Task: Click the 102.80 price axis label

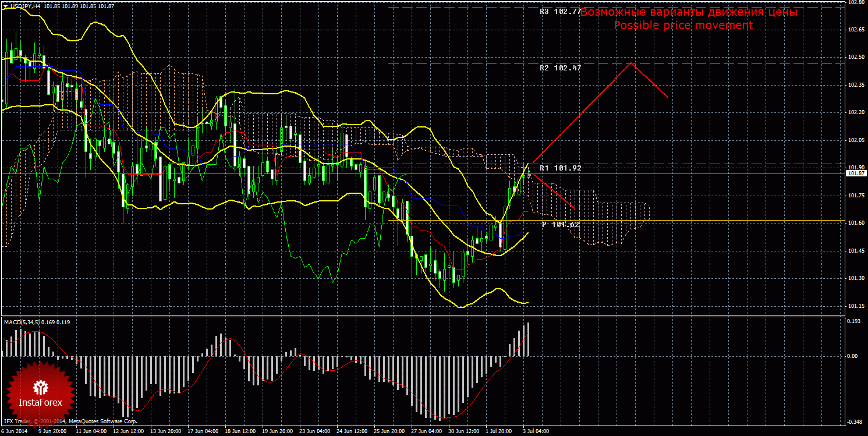Action: (x=855, y=2)
